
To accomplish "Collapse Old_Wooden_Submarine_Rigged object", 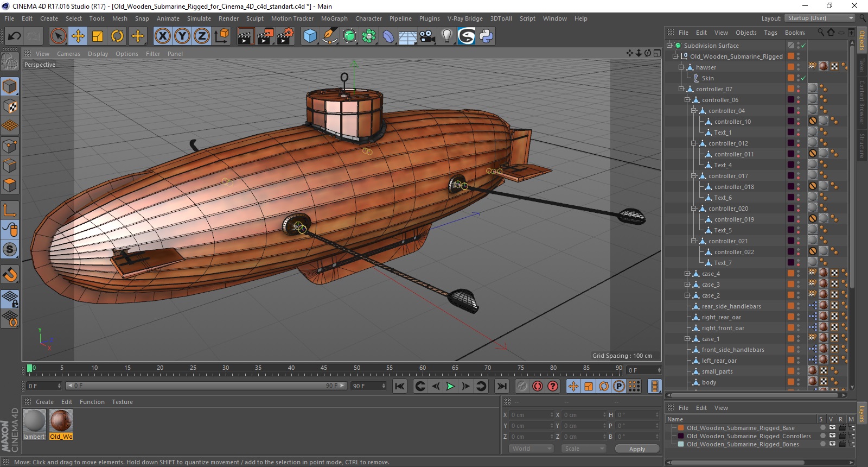I will point(675,56).
